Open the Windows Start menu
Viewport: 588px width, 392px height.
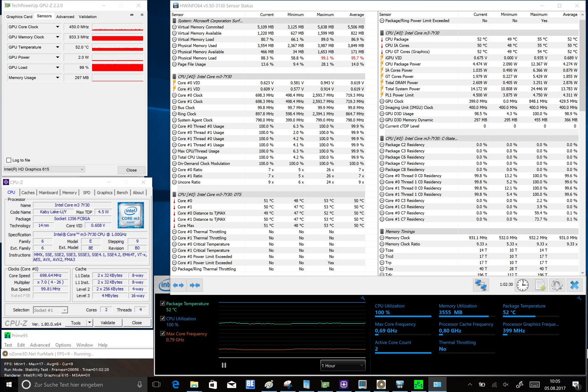click(x=9, y=384)
